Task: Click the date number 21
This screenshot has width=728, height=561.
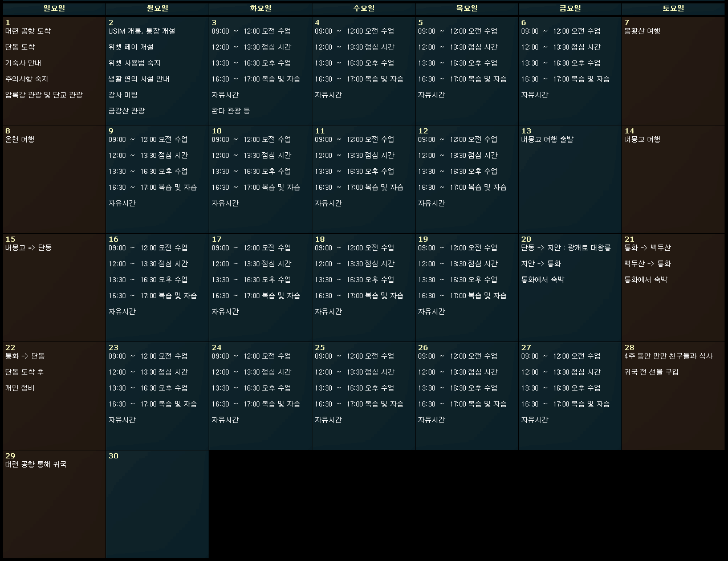Action: (x=629, y=239)
